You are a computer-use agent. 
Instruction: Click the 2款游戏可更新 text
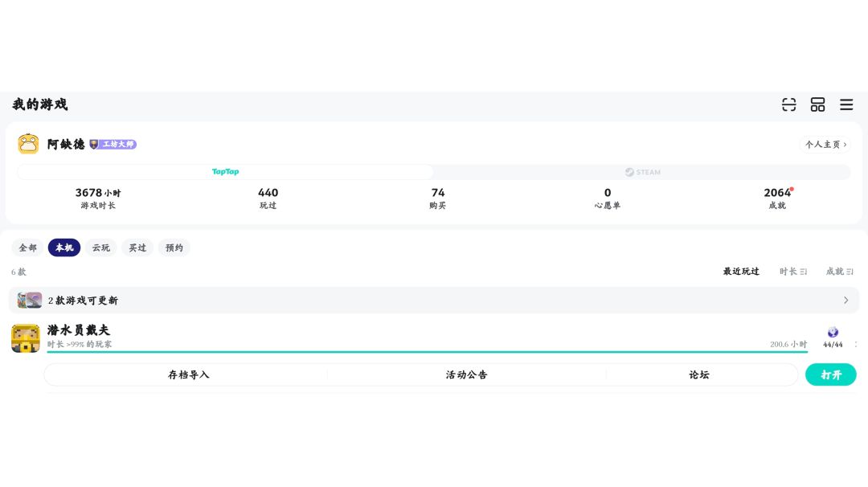click(83, 301)
